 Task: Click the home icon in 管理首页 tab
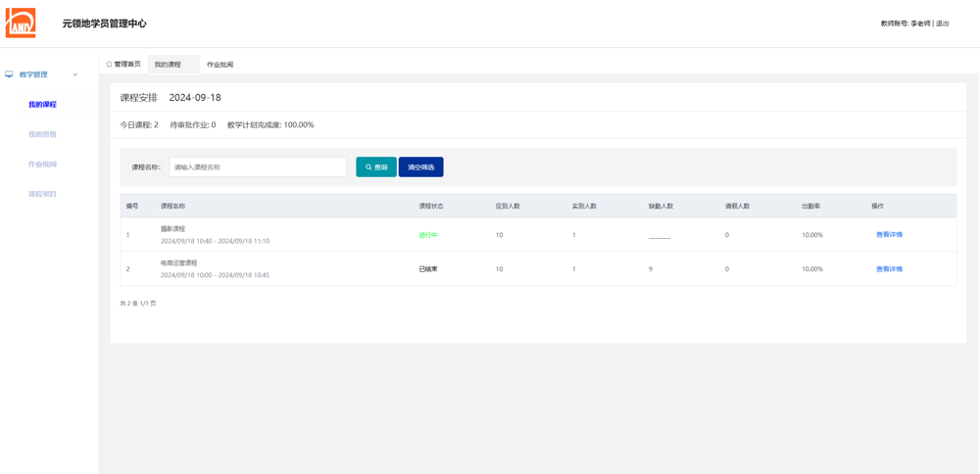(x=109, y=65)
